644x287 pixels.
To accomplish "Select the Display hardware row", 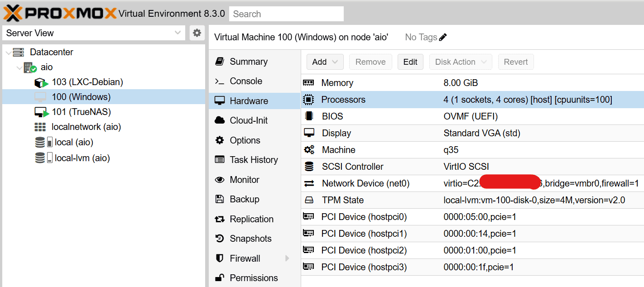I will (472, 133).
